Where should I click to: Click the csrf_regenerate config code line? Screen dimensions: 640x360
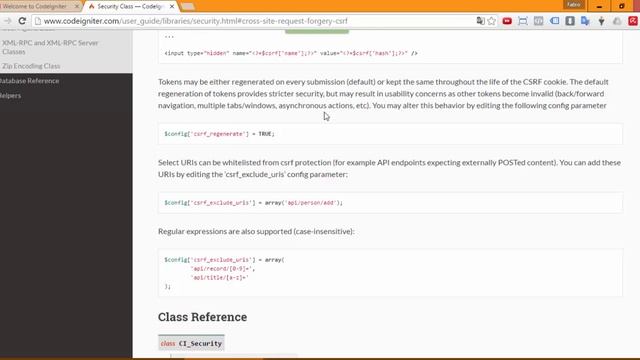[220, 134]
